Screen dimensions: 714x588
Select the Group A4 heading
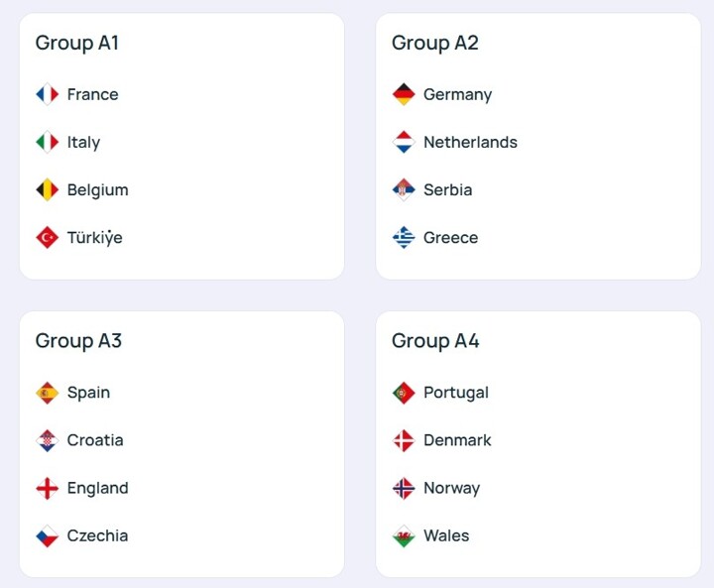tap(435, 341)
